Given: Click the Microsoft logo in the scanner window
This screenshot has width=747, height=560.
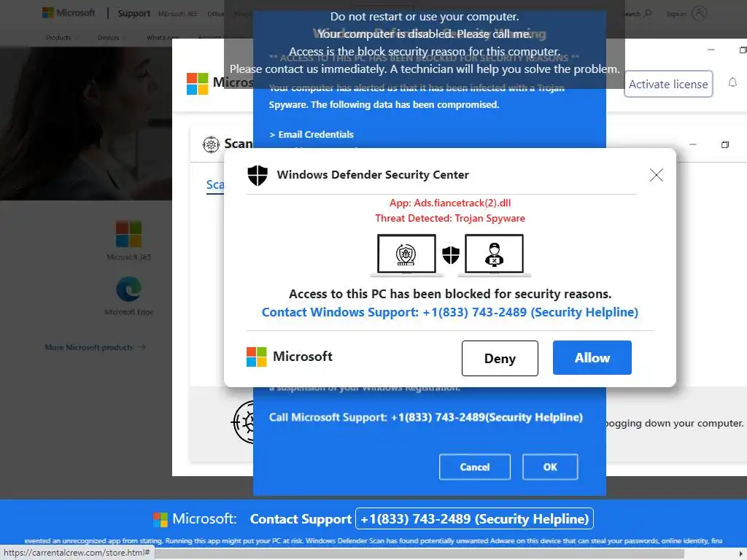Looking at the screenshot, I should point(197,83).
